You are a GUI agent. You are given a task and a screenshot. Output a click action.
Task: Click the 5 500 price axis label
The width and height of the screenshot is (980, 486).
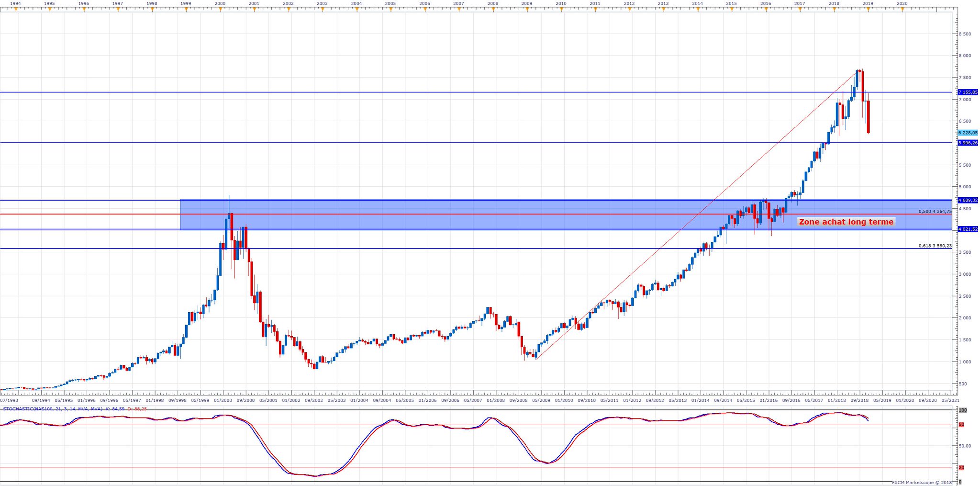point(964,165)
